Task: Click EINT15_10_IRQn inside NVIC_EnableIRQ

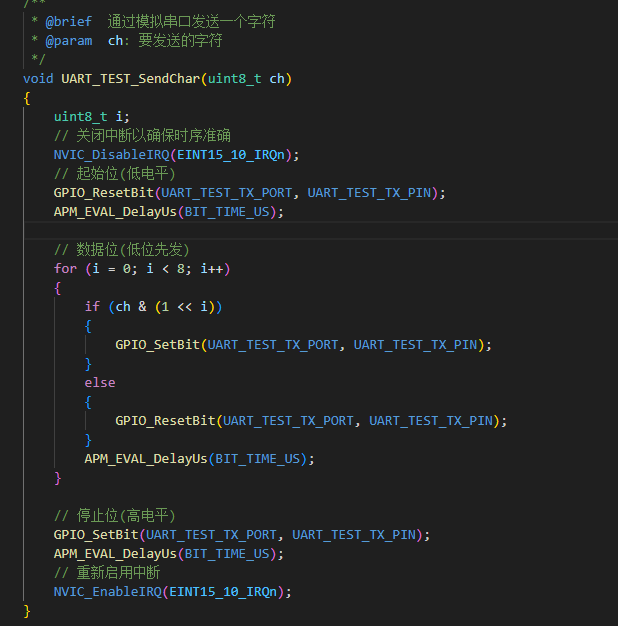Action: (223, 592)
